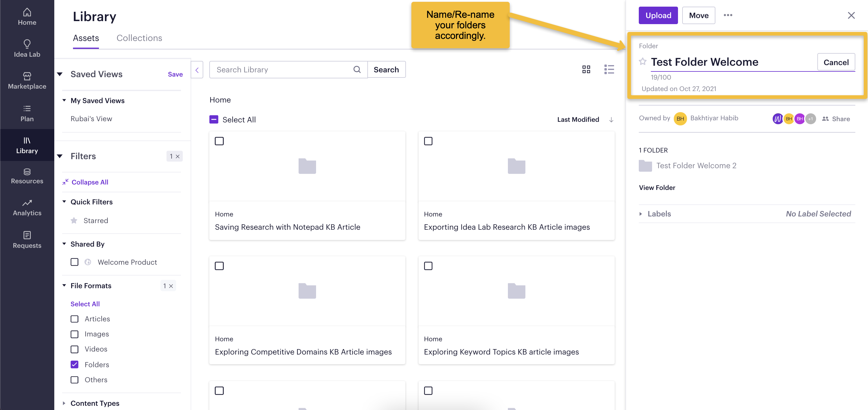Open Idea Lab in the sidebar
The image size is (868, 410).
27,49
